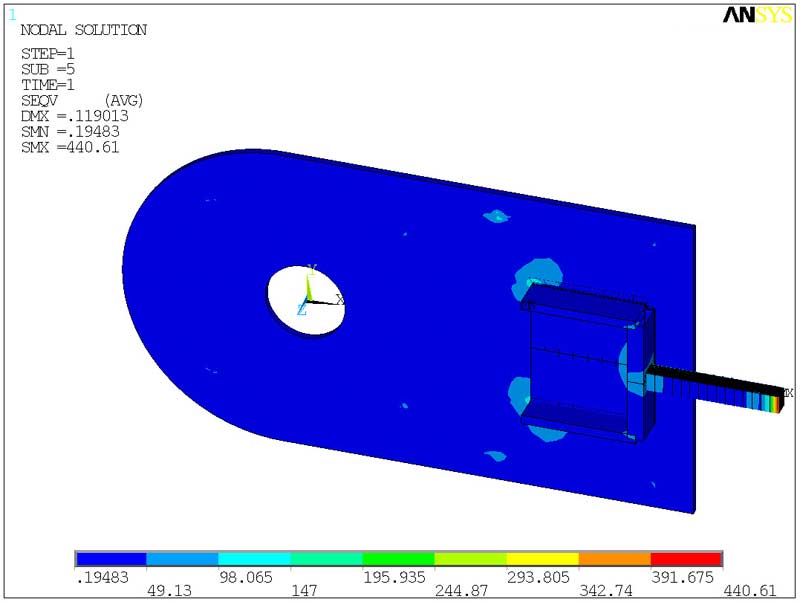The height and width of the screenshot is (602, 800).
Task: Click the .19483 legend minimum value
Action: click(102, 578)
